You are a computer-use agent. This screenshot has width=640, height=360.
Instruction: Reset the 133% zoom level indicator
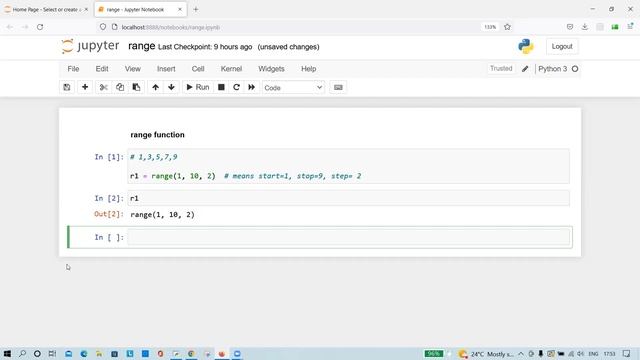click(490, 27)
